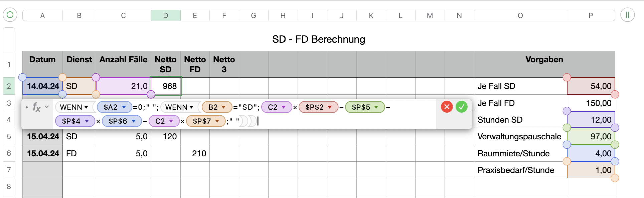The height and width of the screenshot is (198, 644).
Task: Click the table corner circle handle
Action: (x=10, y=15)
